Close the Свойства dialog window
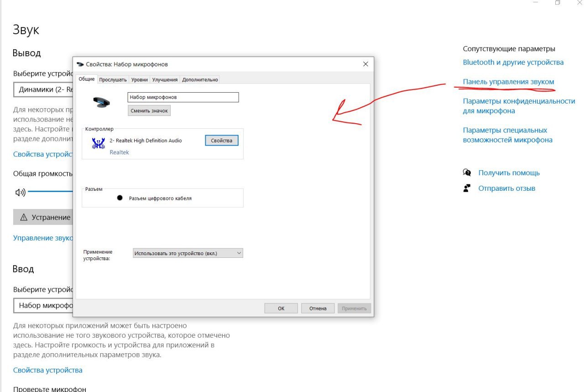This screenshot has height=392, width=584. [x=365, y=64]
